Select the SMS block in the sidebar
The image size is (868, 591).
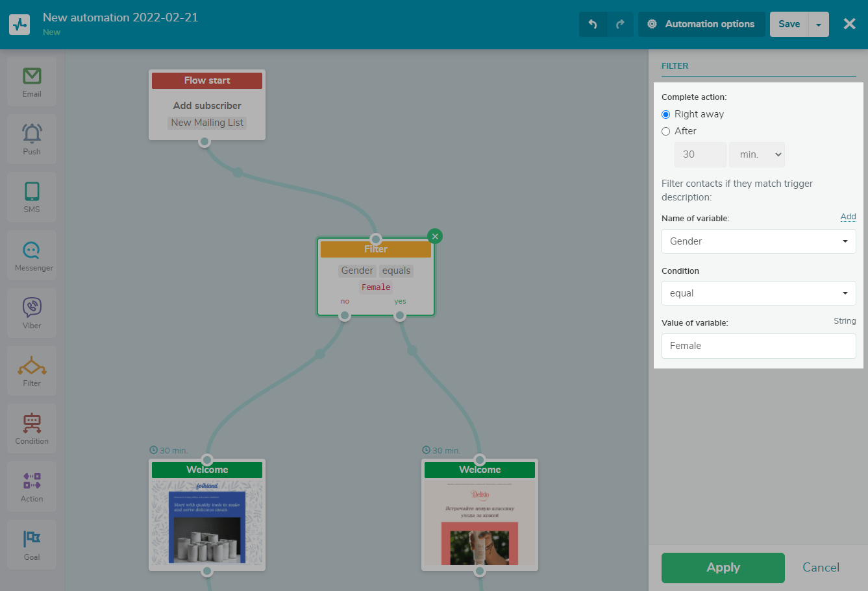(31, 196)
